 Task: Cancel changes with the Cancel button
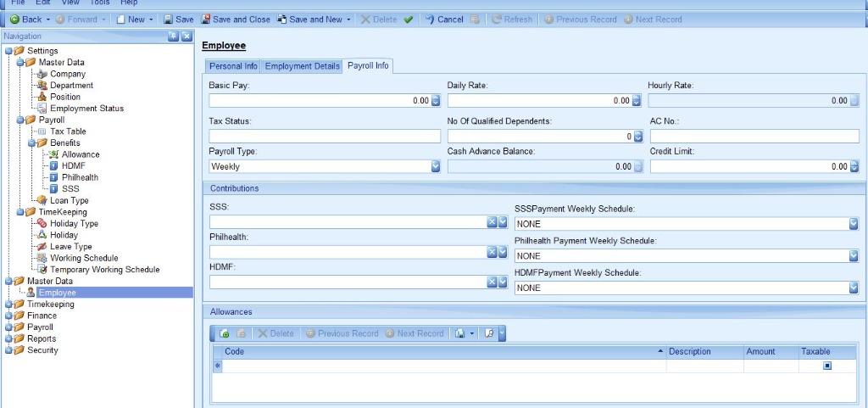pyautogui.click(x=444, y=20)
